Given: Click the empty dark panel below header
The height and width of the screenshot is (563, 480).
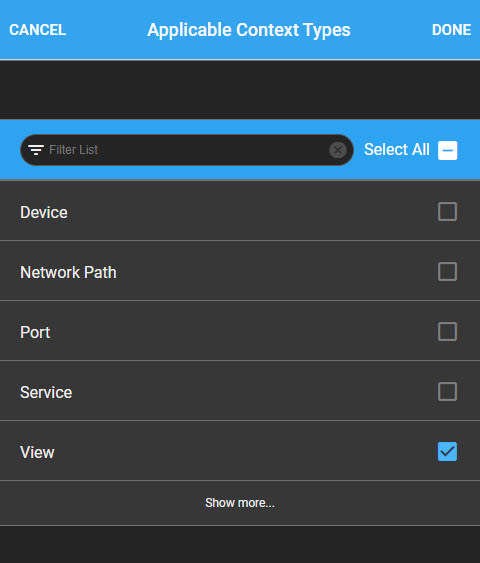Looking at the screenshot, I should pos(240,90).
